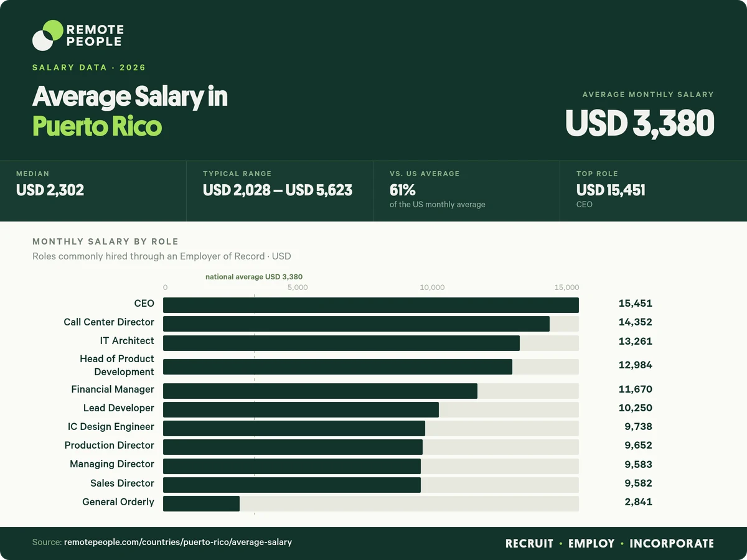Image resolution: width=747 pixels, height=560 pixels.
Task: Click the 'Financial Manager' role label
Action: [113, 390]
